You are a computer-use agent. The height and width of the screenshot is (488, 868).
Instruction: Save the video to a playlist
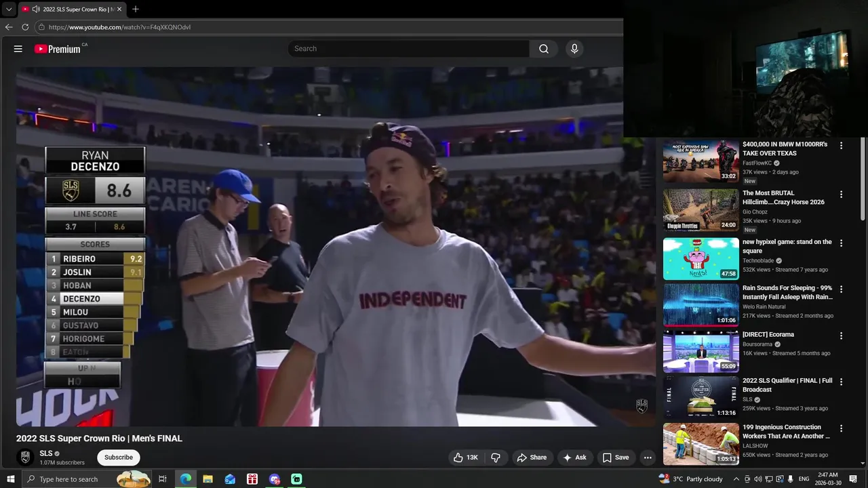[x=616, y=457]
